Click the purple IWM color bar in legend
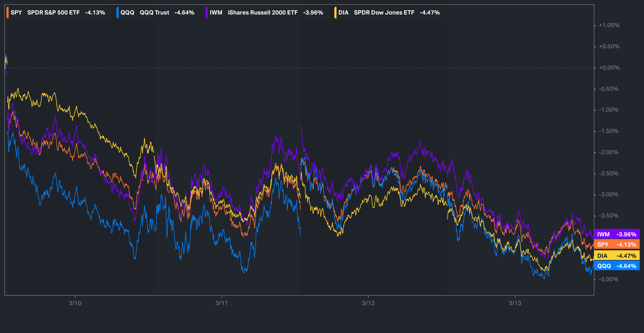 click(207, 13)
